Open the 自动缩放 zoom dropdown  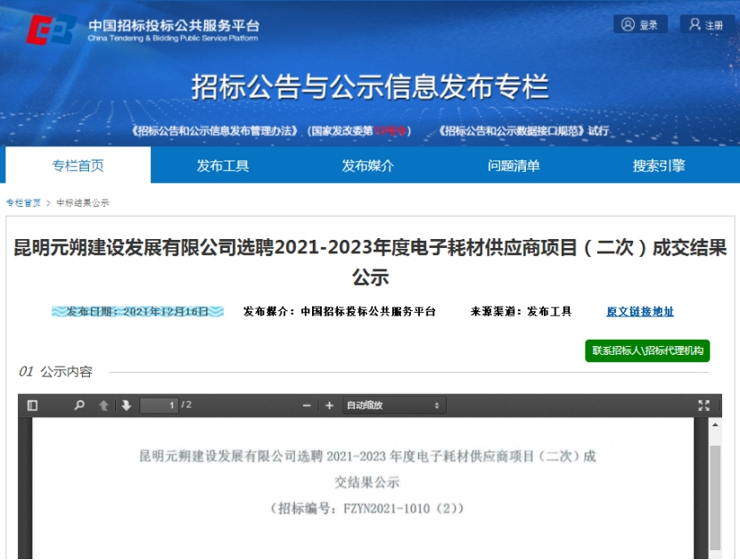point(392,406)
